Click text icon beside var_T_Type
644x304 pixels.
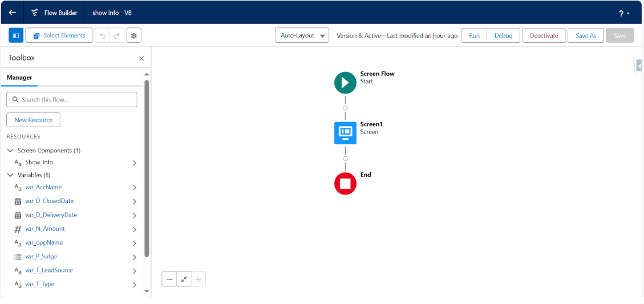[x=18, y=284]
